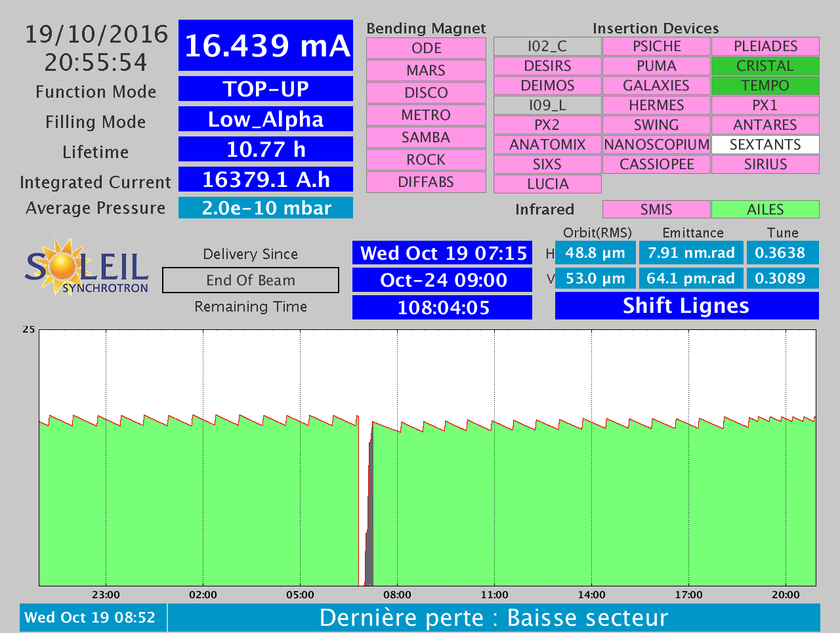Click the Wed Oct 19 08:52 timestamp

pyautogui.click(x=93, y=617)
